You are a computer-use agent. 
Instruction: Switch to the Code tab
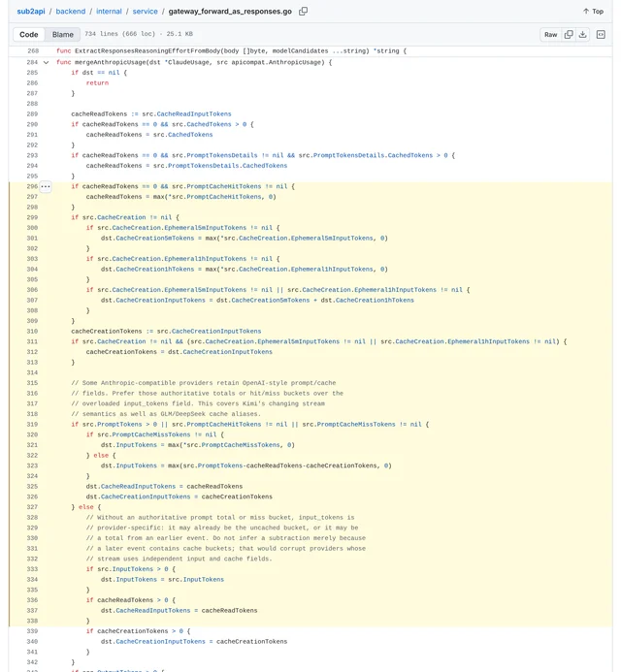click(x=29, y=34)
